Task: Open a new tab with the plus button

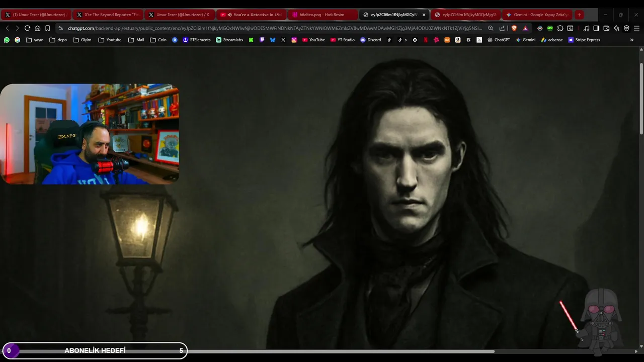Action: 579,15
